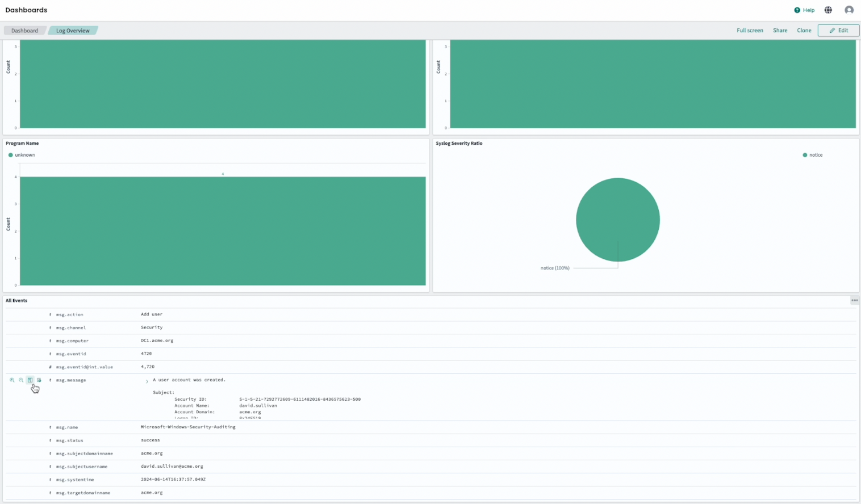
Task: Click msg.eventid@int.value field name
Action: click(x=85, y=367)
